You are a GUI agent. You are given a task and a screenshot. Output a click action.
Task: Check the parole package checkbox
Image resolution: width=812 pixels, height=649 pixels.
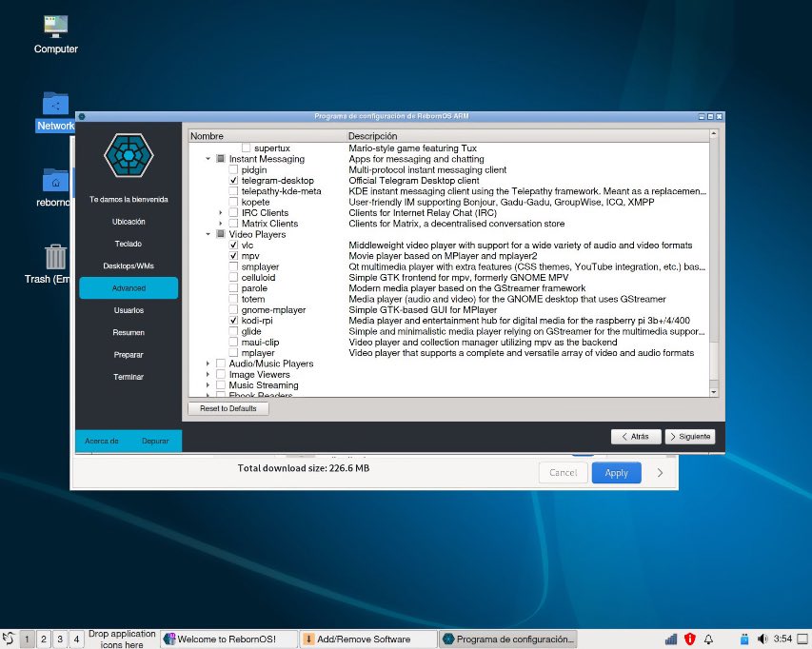pos(233,288)
